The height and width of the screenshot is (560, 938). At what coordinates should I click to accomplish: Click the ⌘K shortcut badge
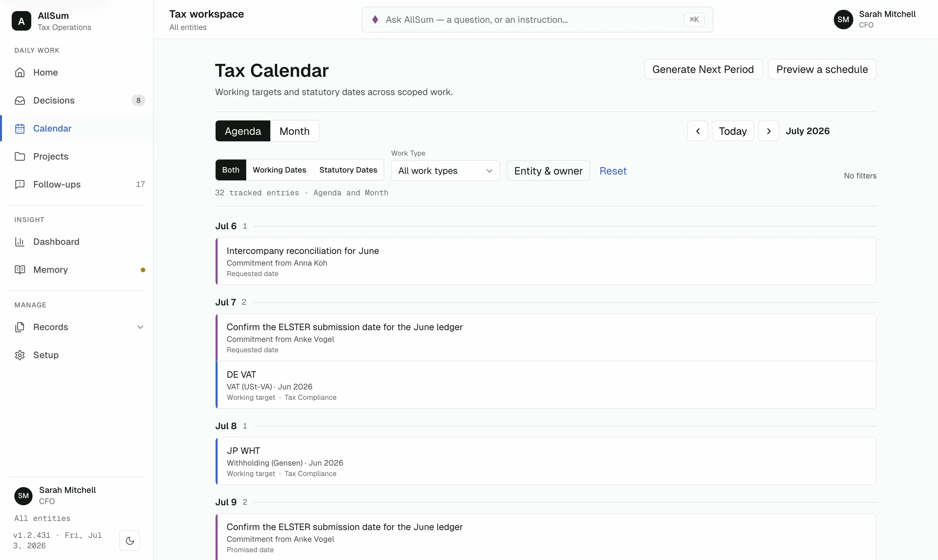click(694, 20)
